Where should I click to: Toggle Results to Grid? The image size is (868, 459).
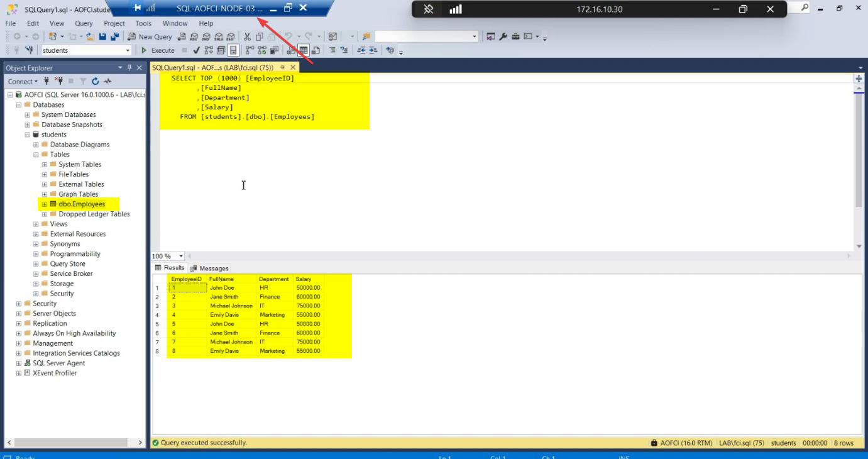304,50
